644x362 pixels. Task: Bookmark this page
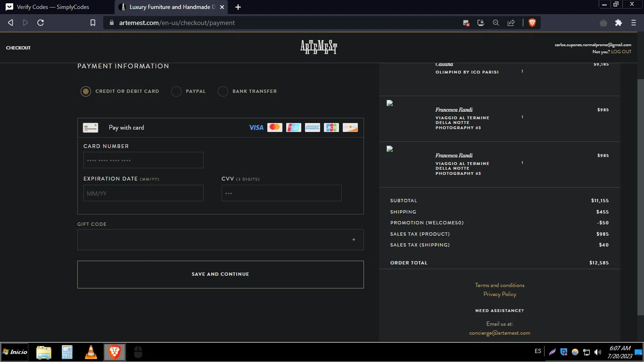pos(93,23)
